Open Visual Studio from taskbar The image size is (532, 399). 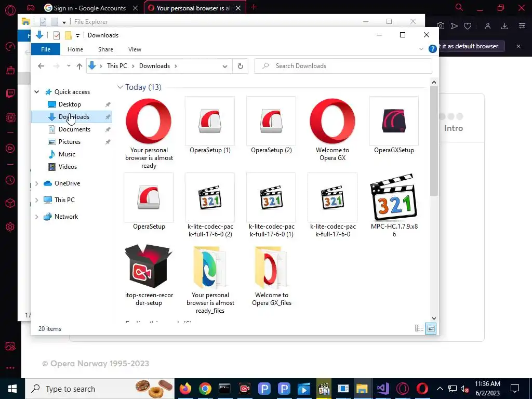pyautogui.click(x=383, y=389)
